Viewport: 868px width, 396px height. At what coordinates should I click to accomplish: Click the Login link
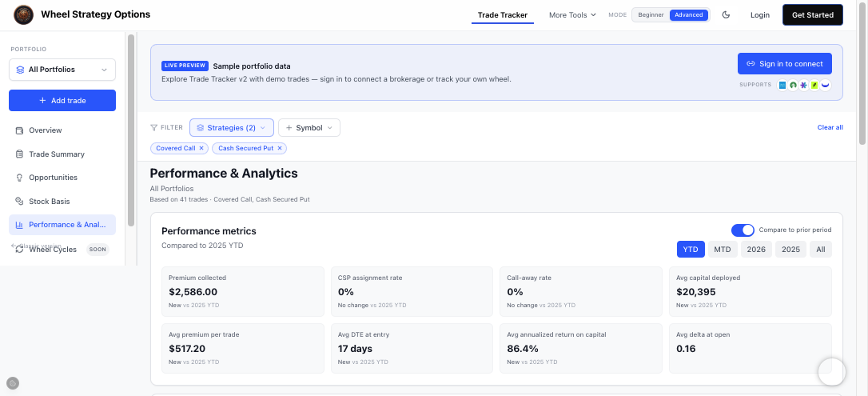point(759,15)
